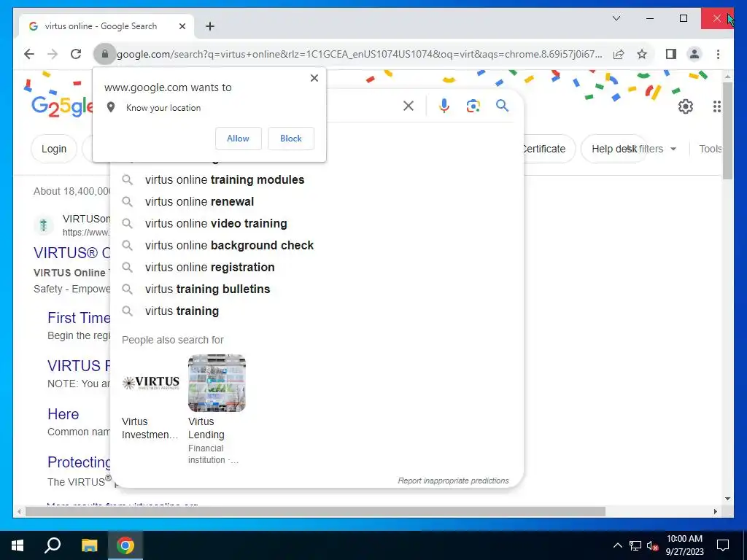This screenshot has height=560, width=747.
Task: Open the Protecting sitelink
Action: click(x=79, y=462)
